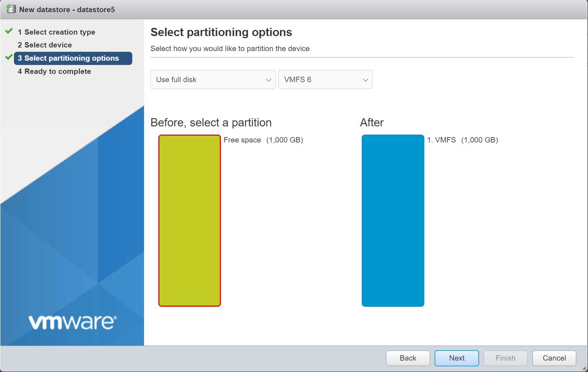Click the resize grip at the dialog corner
Screen dimensions: 588x372
[x=584, y=368]
